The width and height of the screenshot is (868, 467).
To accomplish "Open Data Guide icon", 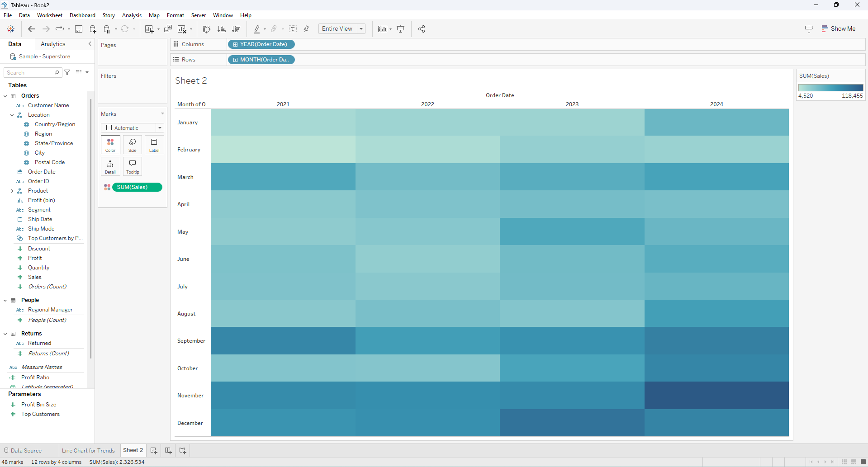I will (809, 29).
